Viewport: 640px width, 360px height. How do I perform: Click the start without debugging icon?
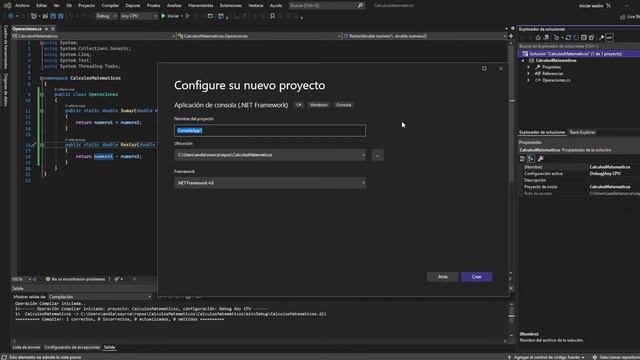(x=188, y=16)
